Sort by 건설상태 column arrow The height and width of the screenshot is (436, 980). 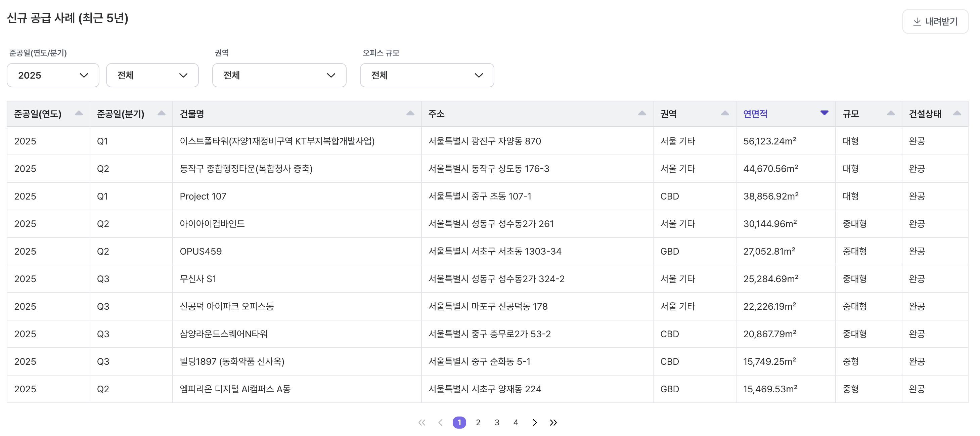pos(957,114)
